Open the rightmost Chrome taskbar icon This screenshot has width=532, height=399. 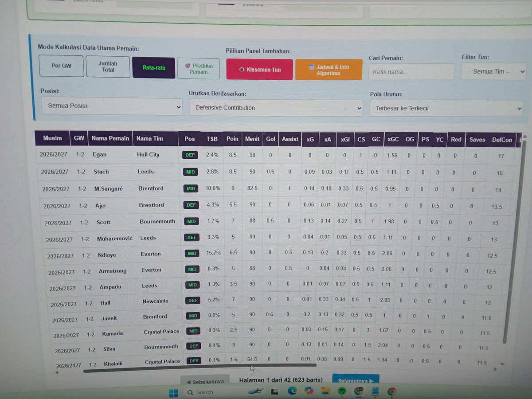point(391,391)
